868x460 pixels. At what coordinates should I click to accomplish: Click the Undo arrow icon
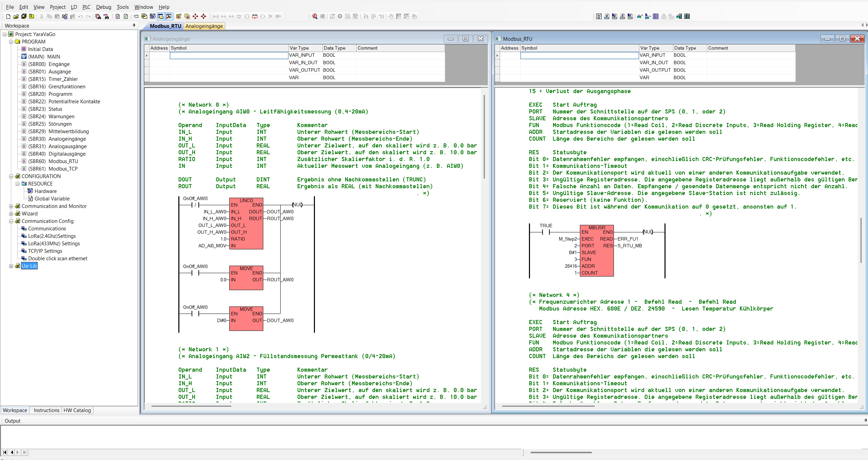click(x=81, y=16)
